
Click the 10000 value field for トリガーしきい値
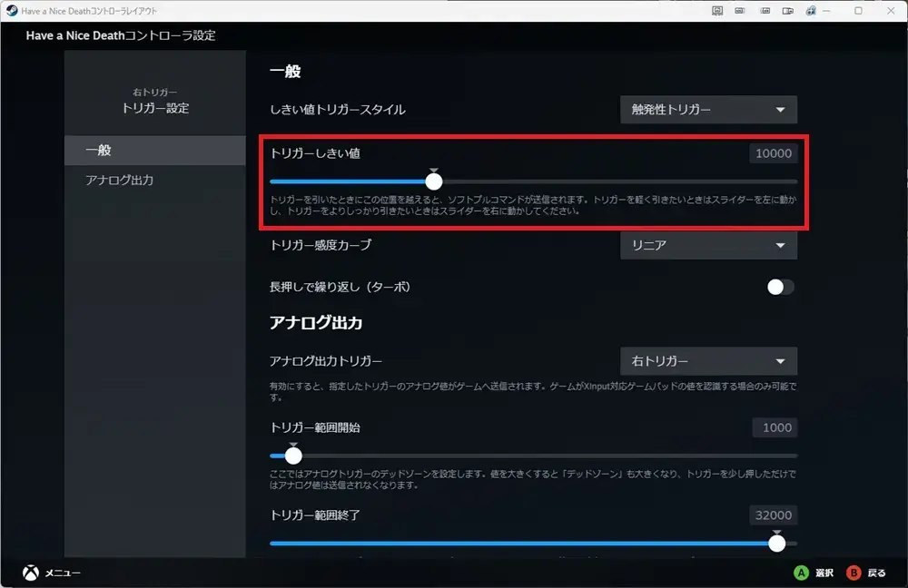pyautogui.click(x=773, y=153)
